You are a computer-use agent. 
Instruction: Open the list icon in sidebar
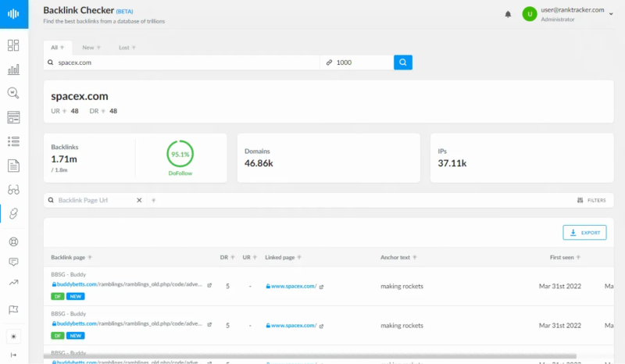(x=13, y=141)
